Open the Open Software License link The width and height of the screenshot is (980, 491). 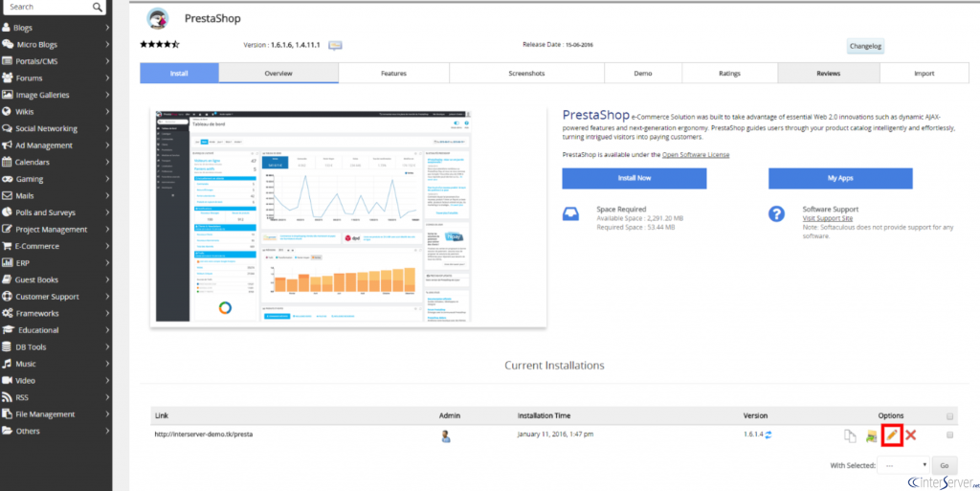pyautogui.click(x=696, y=154)
